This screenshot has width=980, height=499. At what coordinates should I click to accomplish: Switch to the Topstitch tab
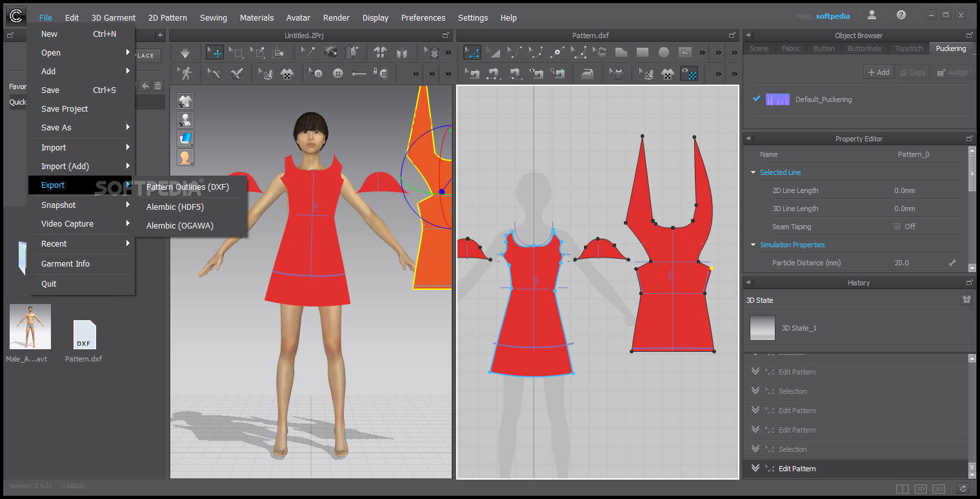(909, 48)
